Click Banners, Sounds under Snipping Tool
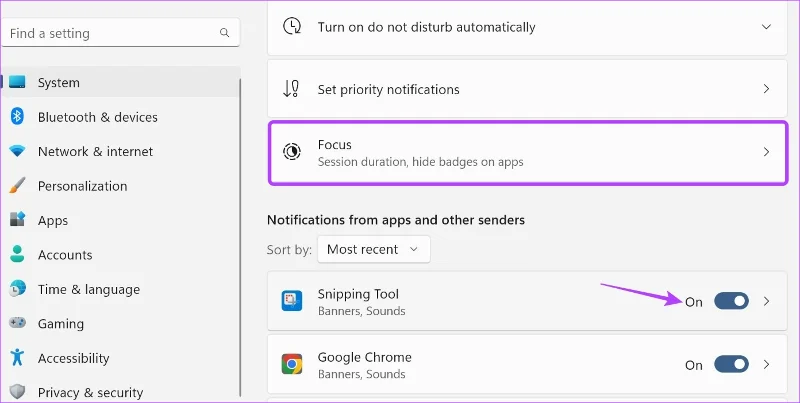 pos(361,311)
